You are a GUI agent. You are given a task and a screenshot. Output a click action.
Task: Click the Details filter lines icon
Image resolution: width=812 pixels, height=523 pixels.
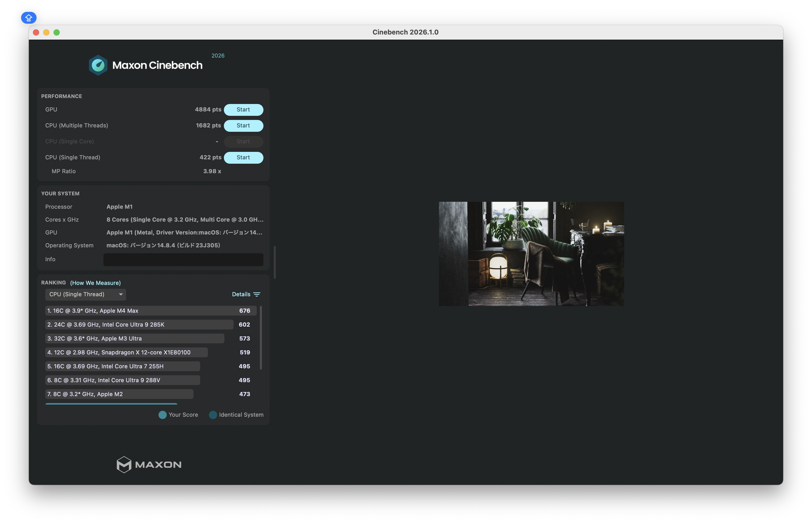tap(257, 294)
